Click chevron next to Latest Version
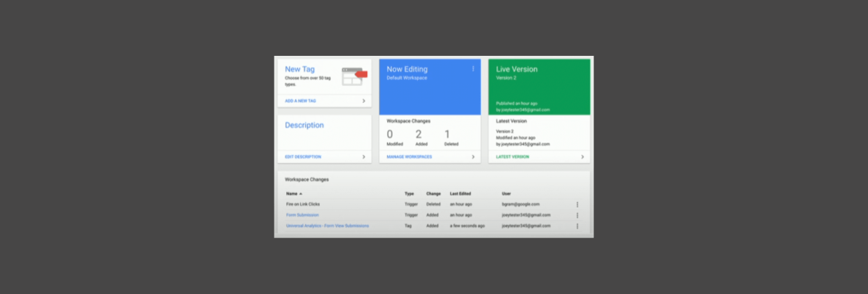 (x=582, y=157)
